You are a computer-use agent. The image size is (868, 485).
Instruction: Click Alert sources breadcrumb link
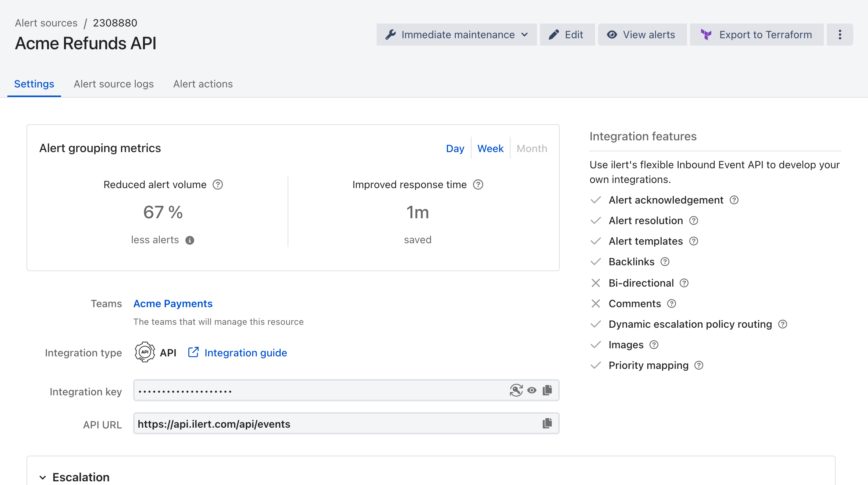pos(46,23)
